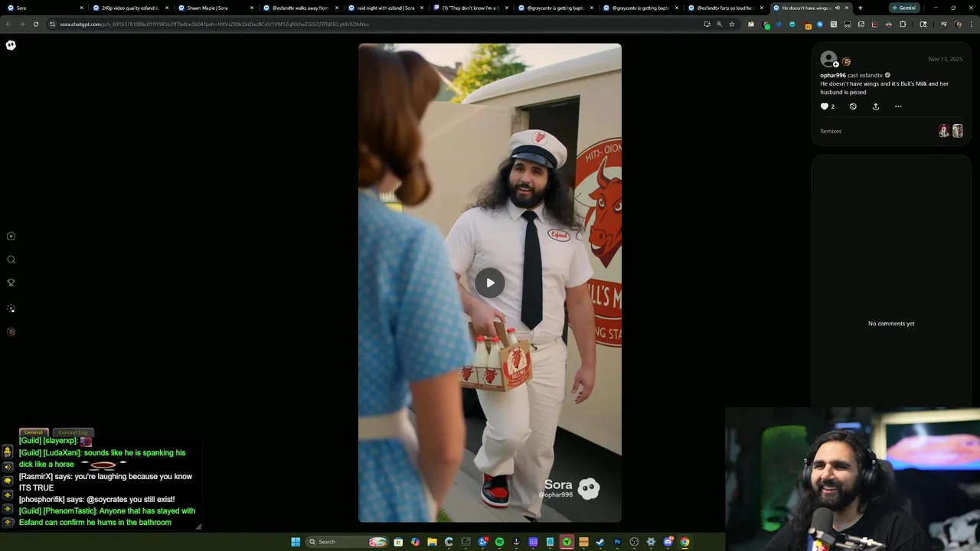This screenshot has height=551, width=980.
Task: Open a new browser tab with plus button
Action: (x=861, y=8)
